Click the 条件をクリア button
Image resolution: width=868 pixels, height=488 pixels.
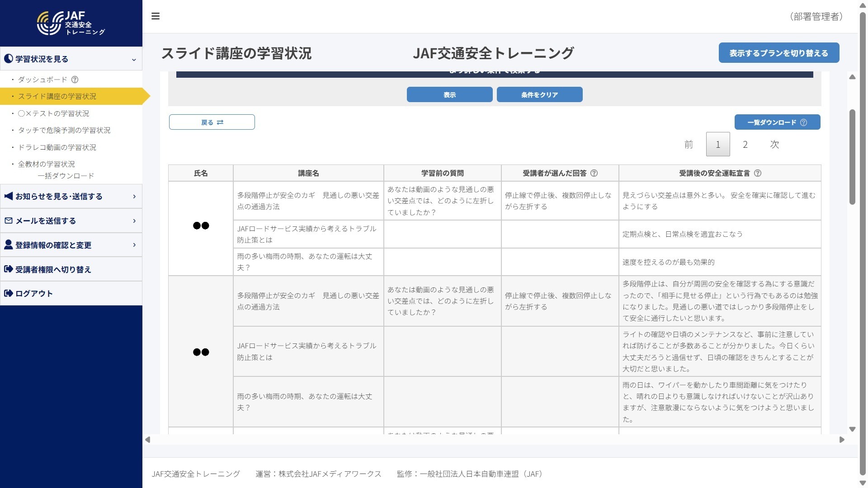tap(539, 94)
